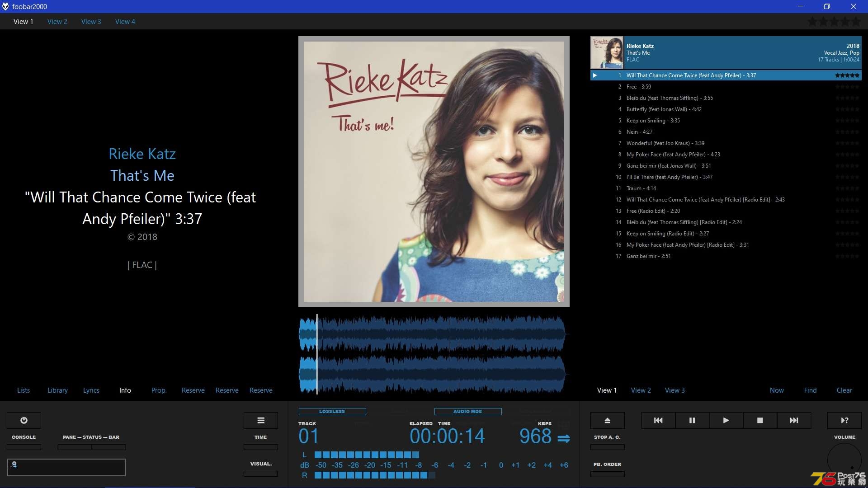Click the random playback button above VOLUME

point(844,420)
